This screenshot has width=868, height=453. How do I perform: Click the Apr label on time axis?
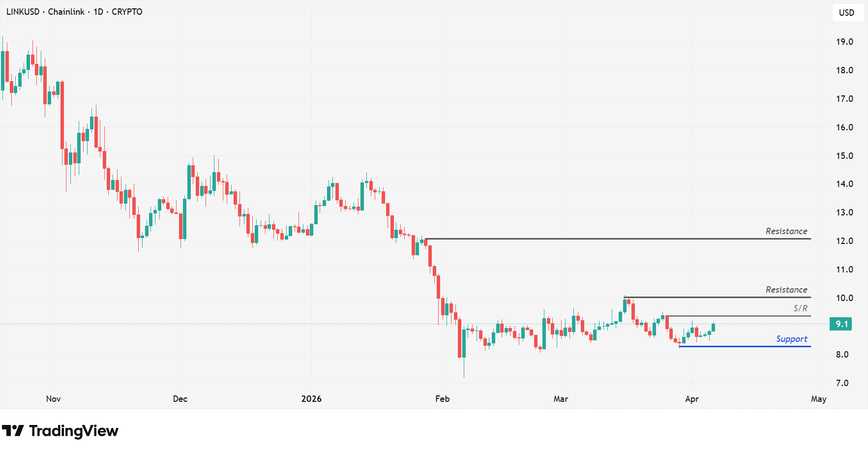coord(691,399)
